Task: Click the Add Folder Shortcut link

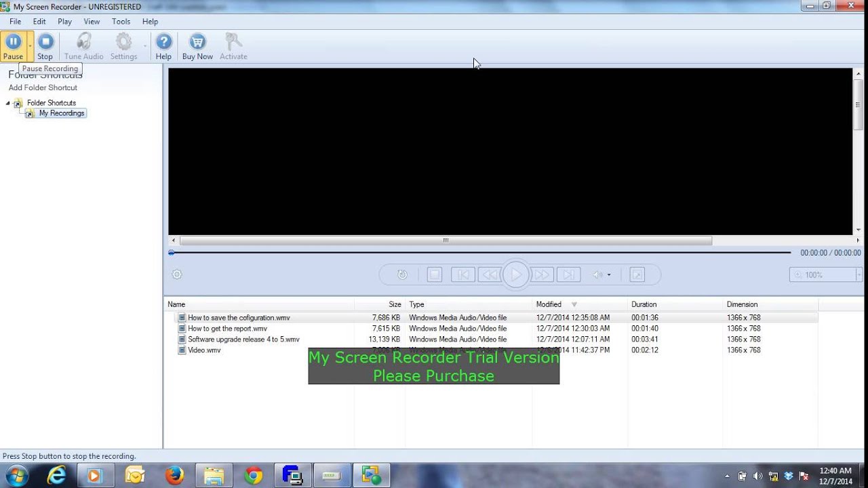Action: pos(43,87)
